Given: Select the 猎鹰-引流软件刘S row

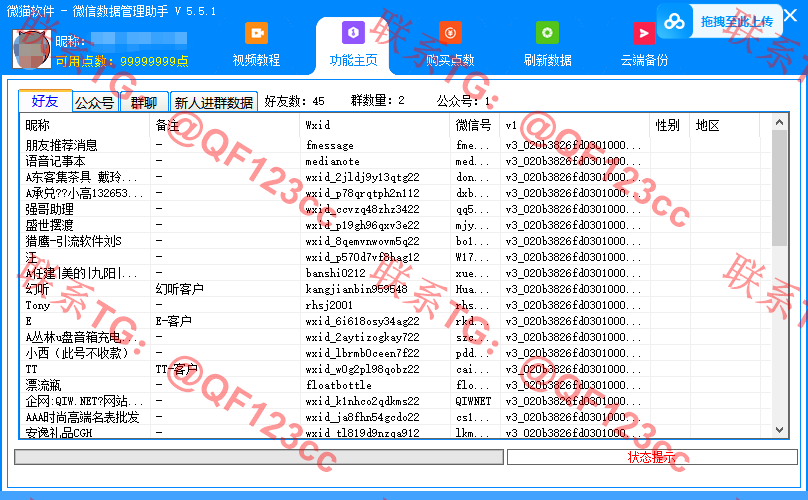Looking at the screenshot, I should (396, 241).
